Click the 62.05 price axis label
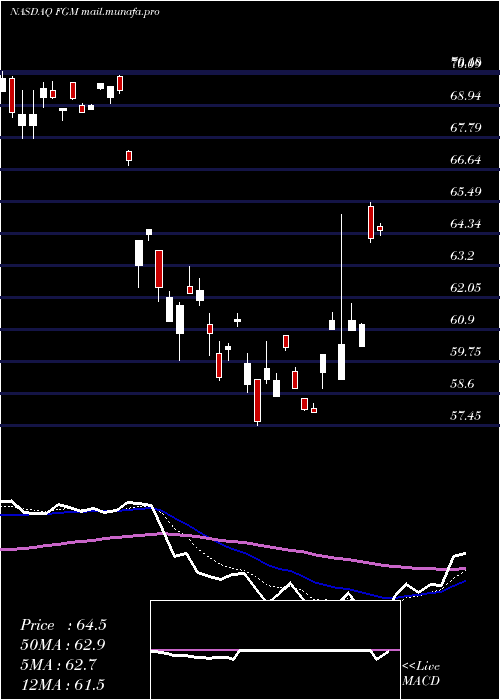The image size is (500, 700). [x=466, y=288]
